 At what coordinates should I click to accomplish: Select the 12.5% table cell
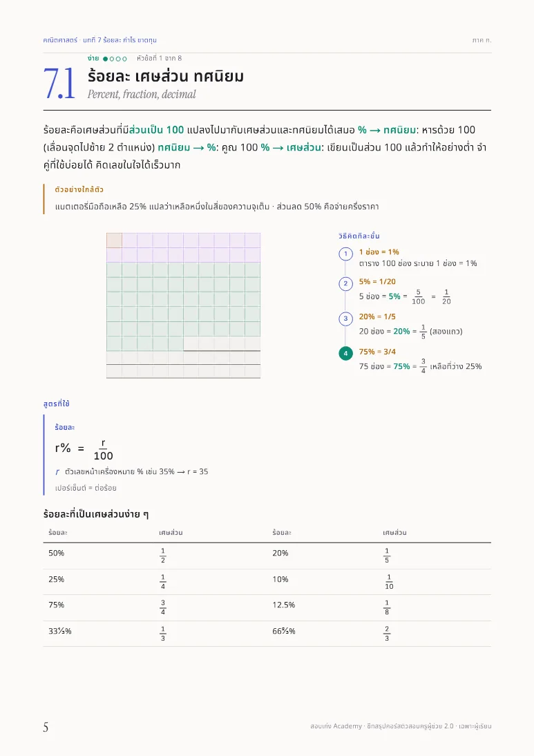pos(283,605)
